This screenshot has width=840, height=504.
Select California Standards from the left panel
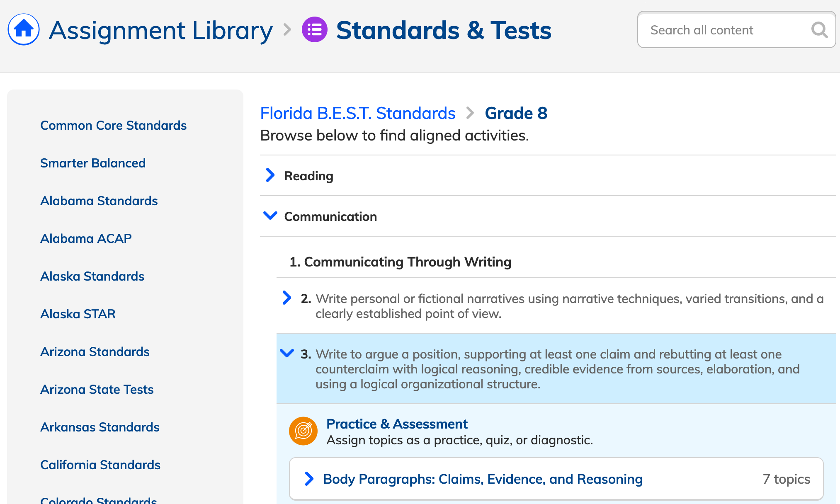click(x=100, y=465)
